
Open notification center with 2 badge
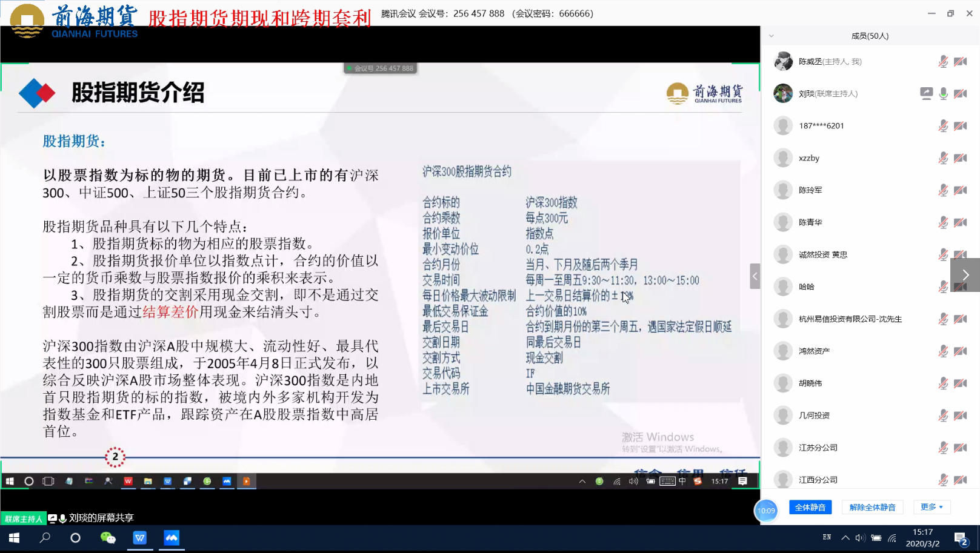961,538
